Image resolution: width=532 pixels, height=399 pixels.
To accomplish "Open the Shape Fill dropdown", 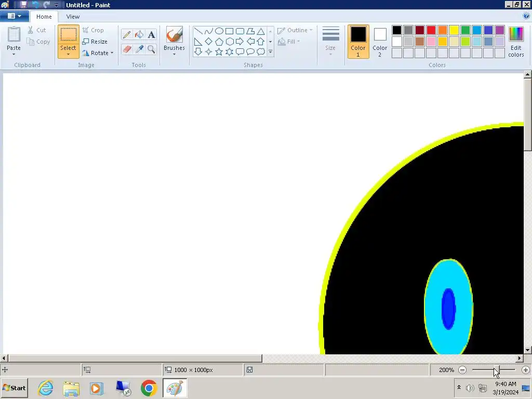I will click(289, 42).
